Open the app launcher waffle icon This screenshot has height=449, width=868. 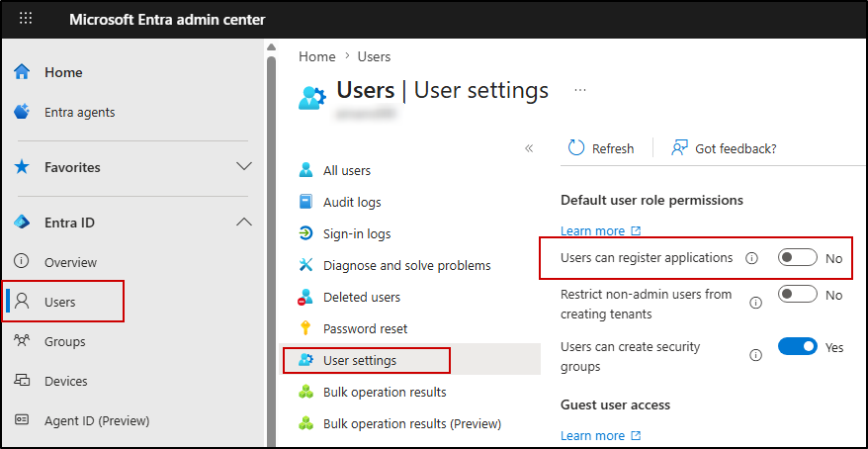tap(26, 19)
